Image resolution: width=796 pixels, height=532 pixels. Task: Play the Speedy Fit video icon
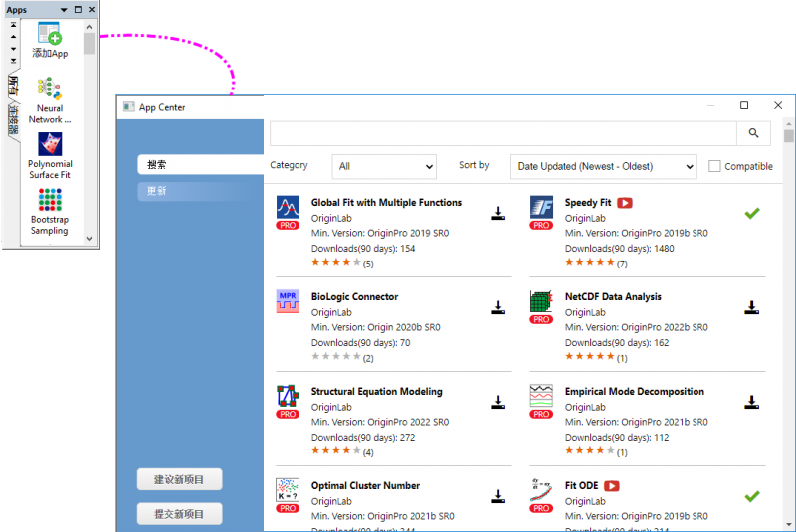[625, 203]
